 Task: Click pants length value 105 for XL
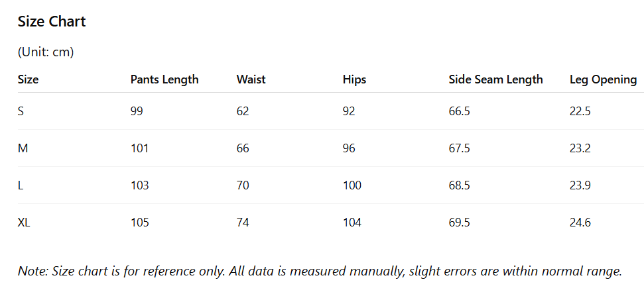tap(139, 222)
